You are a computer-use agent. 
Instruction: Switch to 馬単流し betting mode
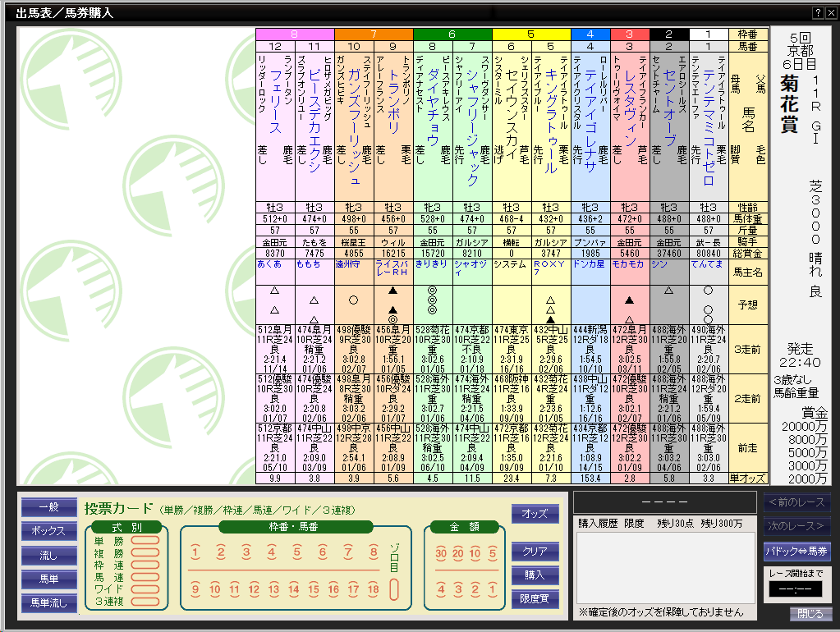click(48, 603)
